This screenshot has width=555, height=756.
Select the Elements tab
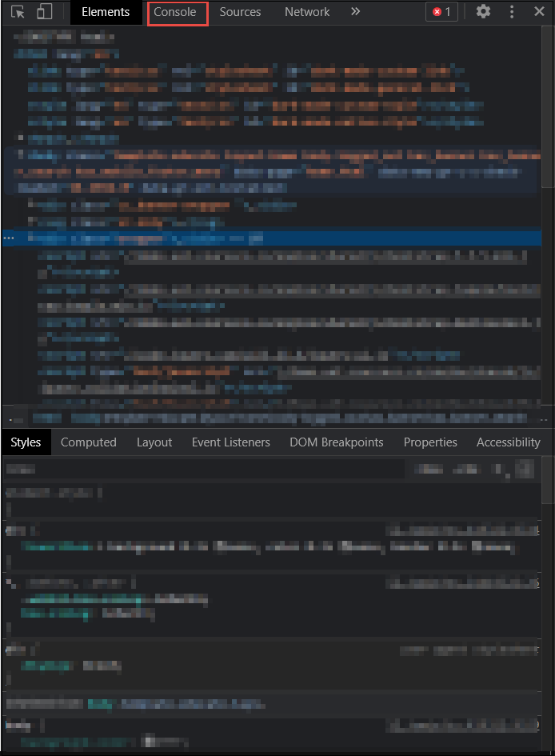[x=106, y=12]
